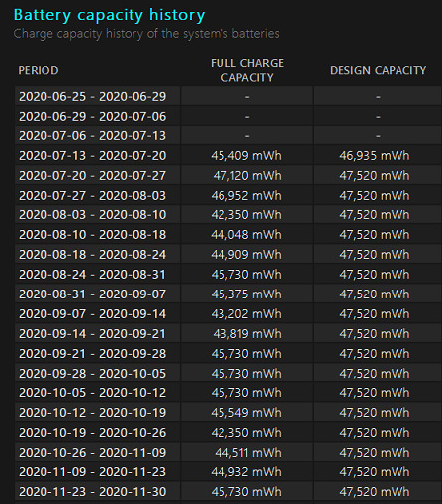Click full charge value 47,120 mWh
This screenshot has width=442, height=504.
tap(247, 176)
